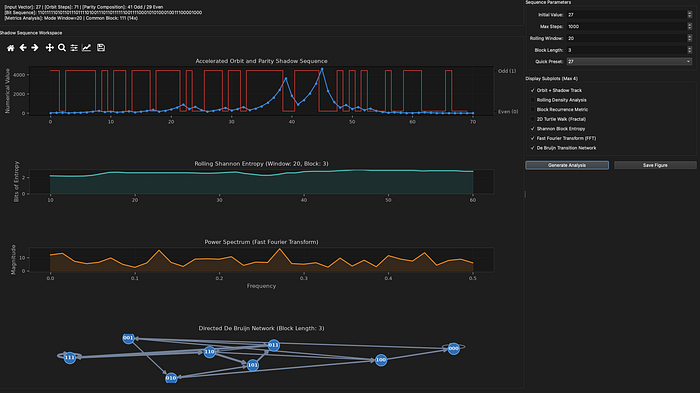Select node 111 in De Bruijn network
This screenshot has height=393, width=700.
click(70, 358)
